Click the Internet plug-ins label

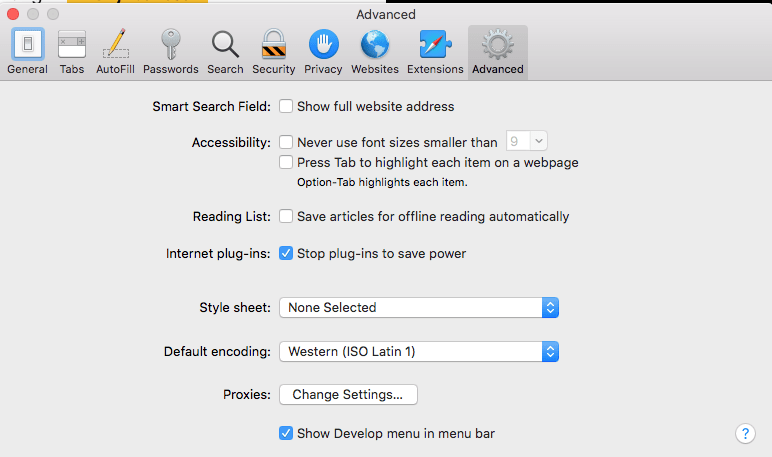click(218, 253)
